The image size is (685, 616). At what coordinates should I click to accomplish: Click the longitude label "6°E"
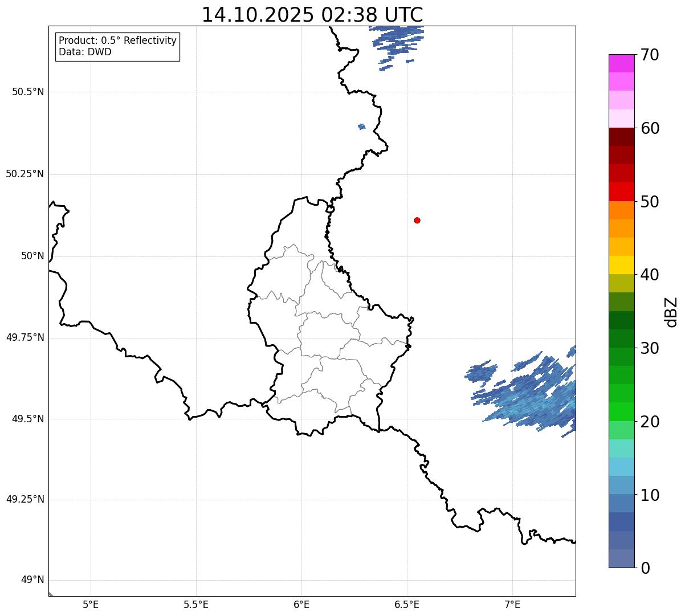coord(301,604)
